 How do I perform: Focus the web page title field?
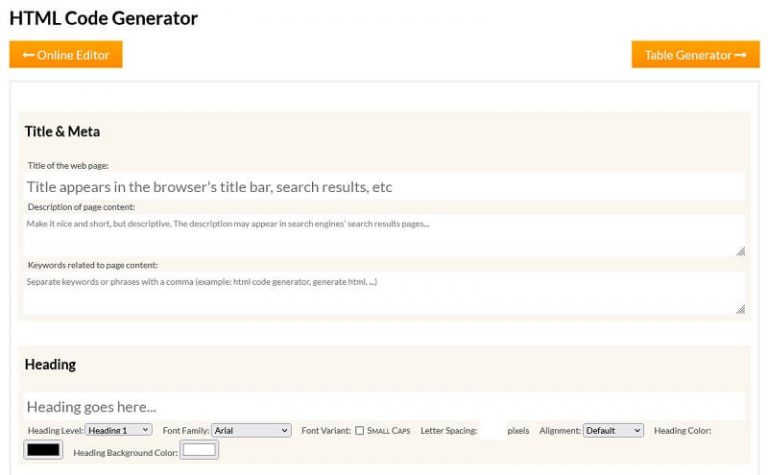(384, 186)
